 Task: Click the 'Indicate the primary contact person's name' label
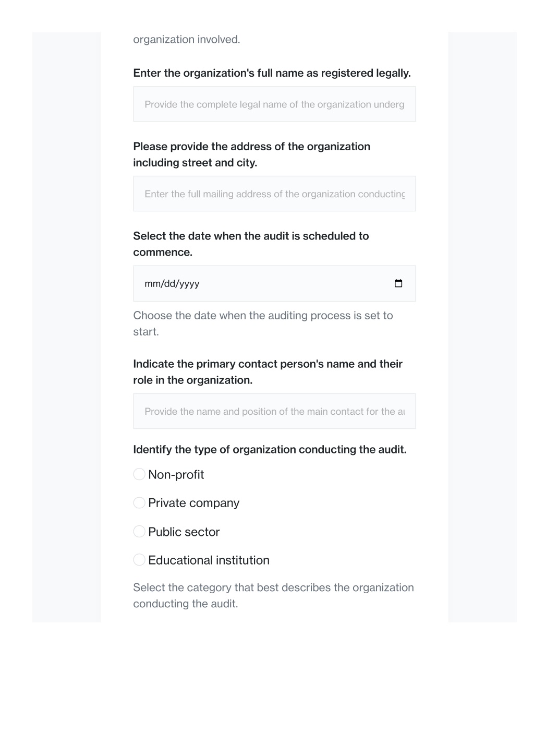click(268, 372)
